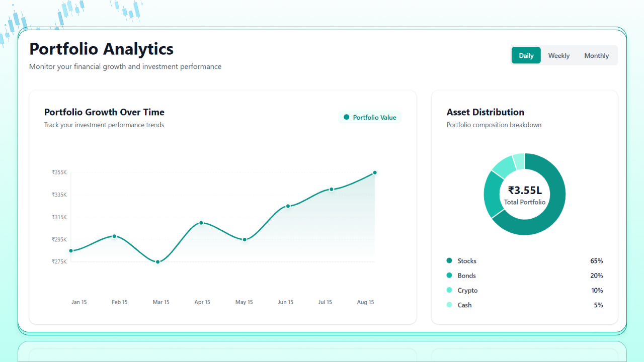
Task: Click the Stocks legend label
Action: click(467, 261)
